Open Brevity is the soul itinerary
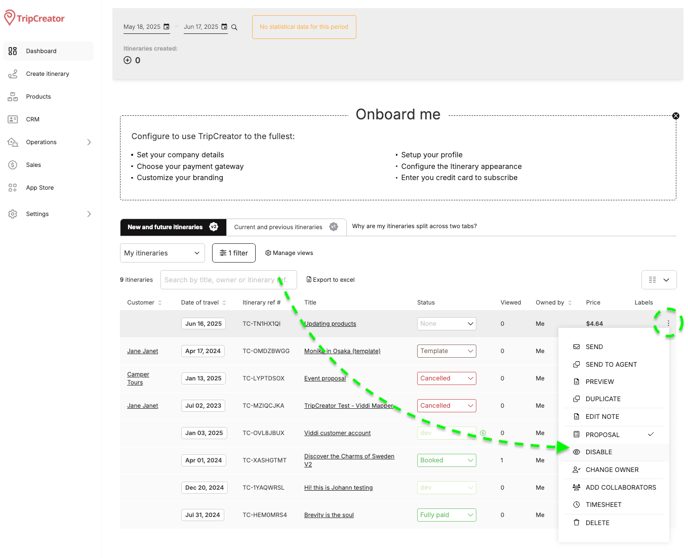 329,515
